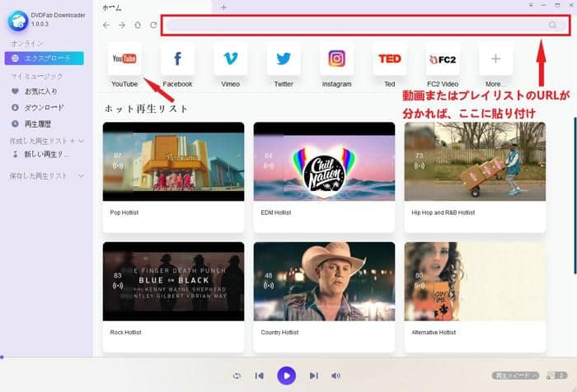Click the home icon in navigation bar
This screenshot has height=392, width=577.
138,25
